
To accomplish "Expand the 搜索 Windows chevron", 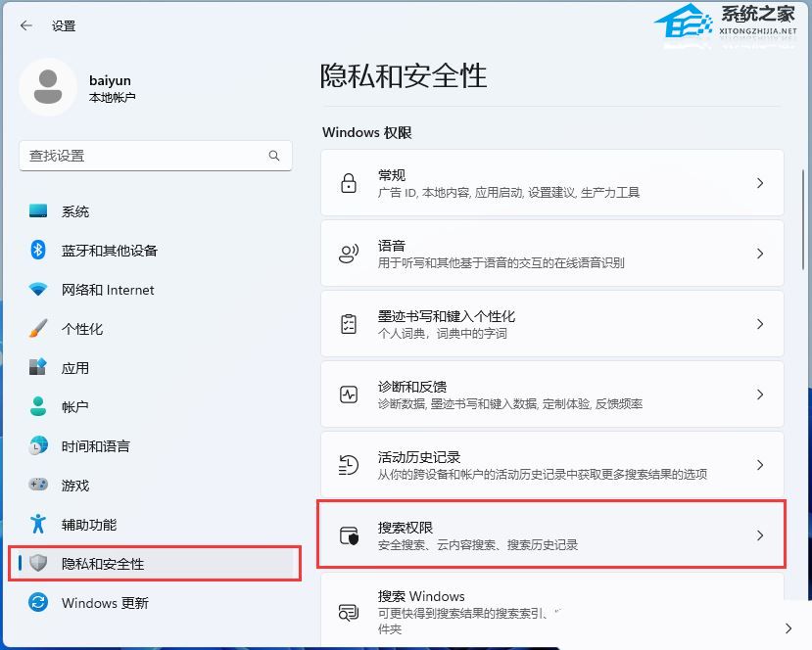I will tap(788, 628).
